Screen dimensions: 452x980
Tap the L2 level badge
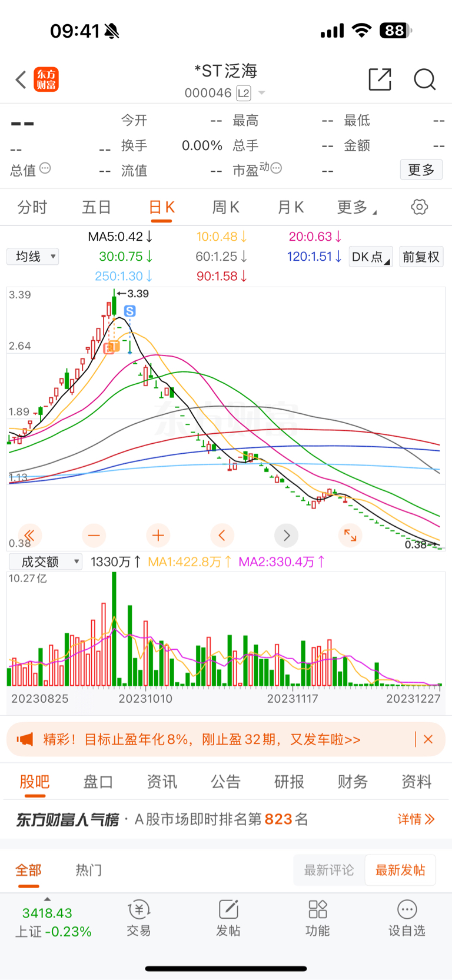click(243, 93)
